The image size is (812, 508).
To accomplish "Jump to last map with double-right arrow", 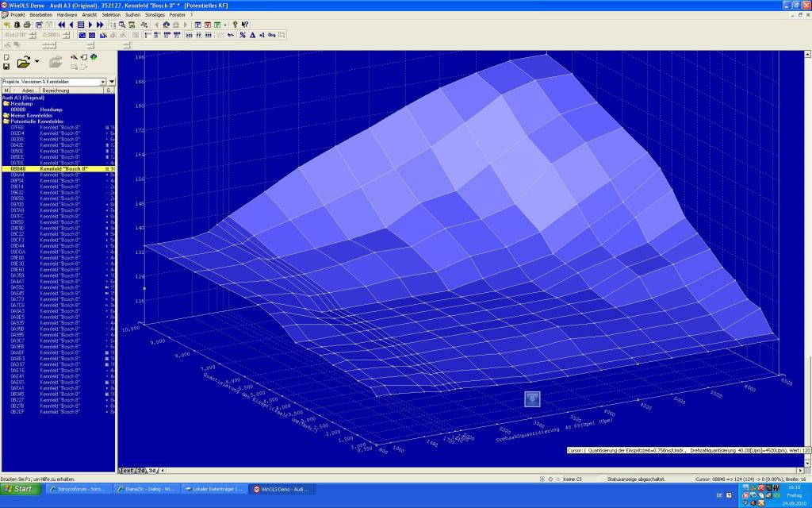I will coord(100,25).
